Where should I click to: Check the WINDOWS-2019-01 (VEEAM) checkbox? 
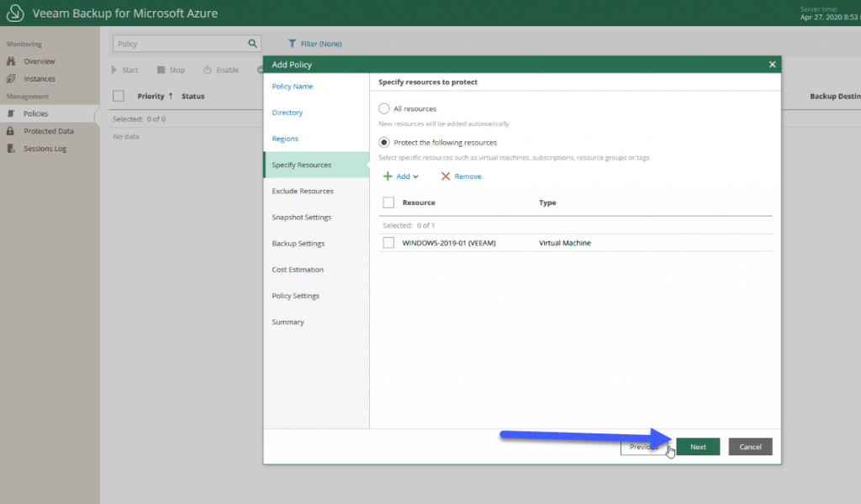(x=388, y=243)
